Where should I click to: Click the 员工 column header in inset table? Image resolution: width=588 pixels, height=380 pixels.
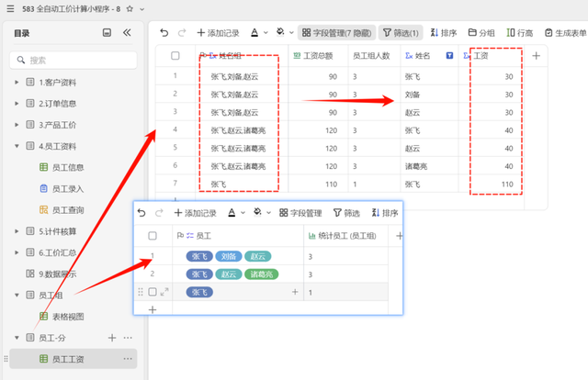[x=238, y=236]
